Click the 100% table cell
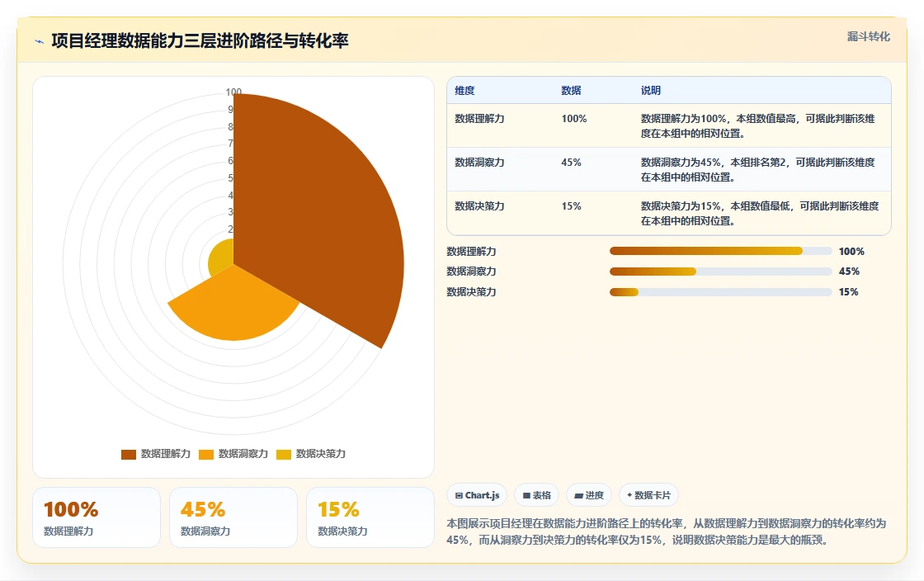The image size is (924, 581). coord(574,119)
